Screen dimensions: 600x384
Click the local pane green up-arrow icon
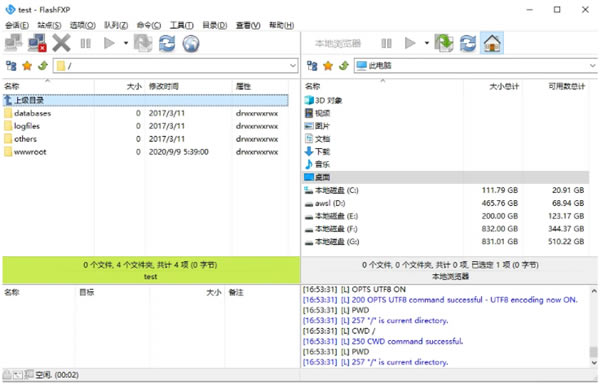[x=344, y=66]
